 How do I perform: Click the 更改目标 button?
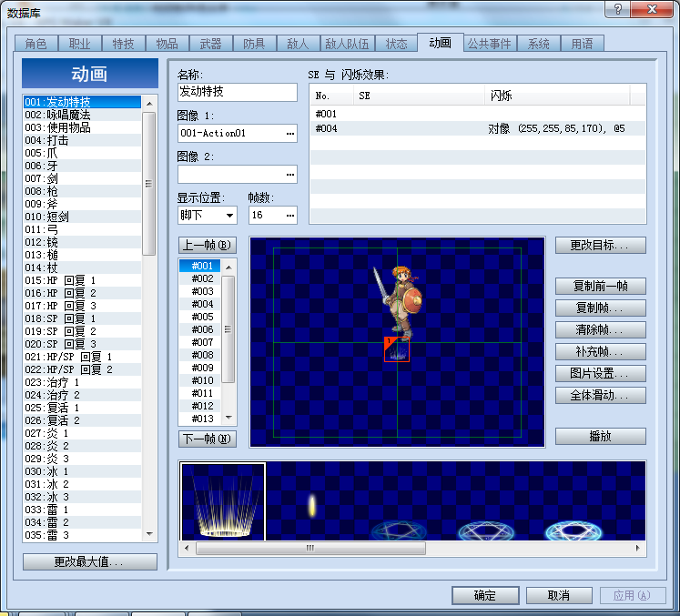(x=600, y=246)
